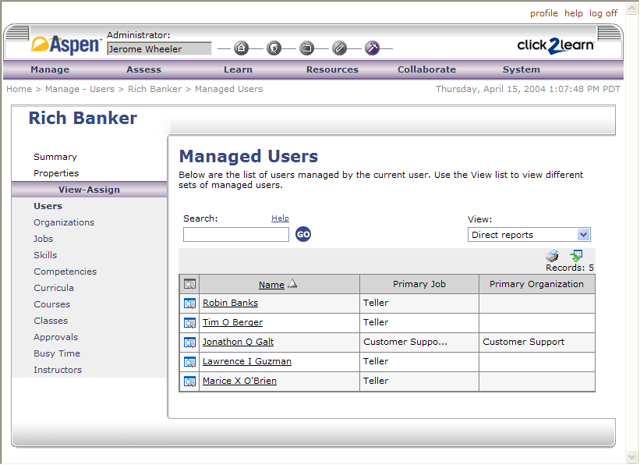Select Busy Time in the sidebar list
Viewport: 640px width, 465px height.
tap(57, 354)
